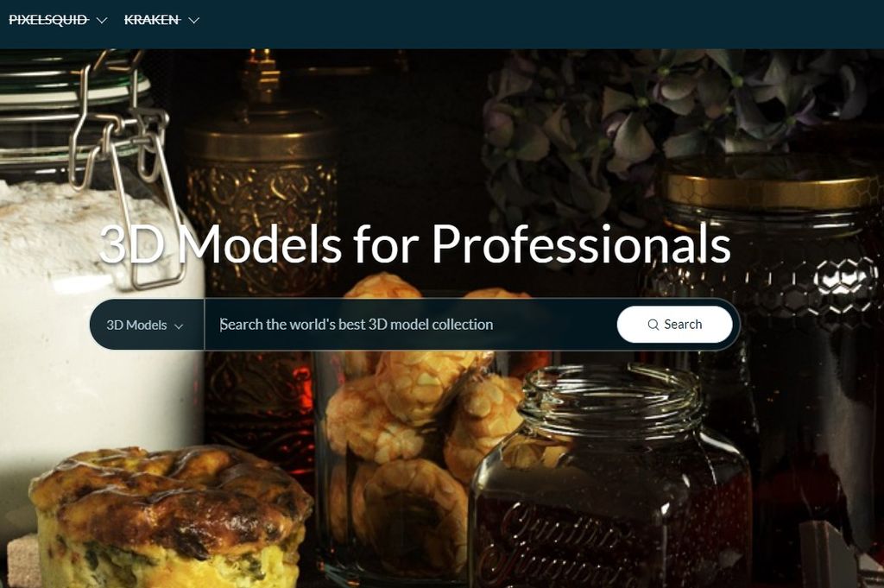Viewport: 884px width, 588px height.
Task: Click the dark top navigation bar
Action: pos(442,24)
